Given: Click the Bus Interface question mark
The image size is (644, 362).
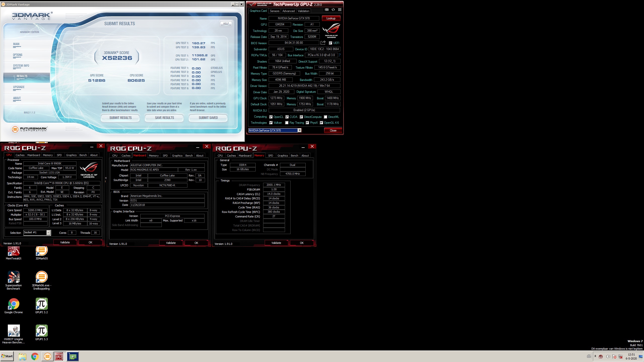Looking at the screenshot, I should coord(340,55).
